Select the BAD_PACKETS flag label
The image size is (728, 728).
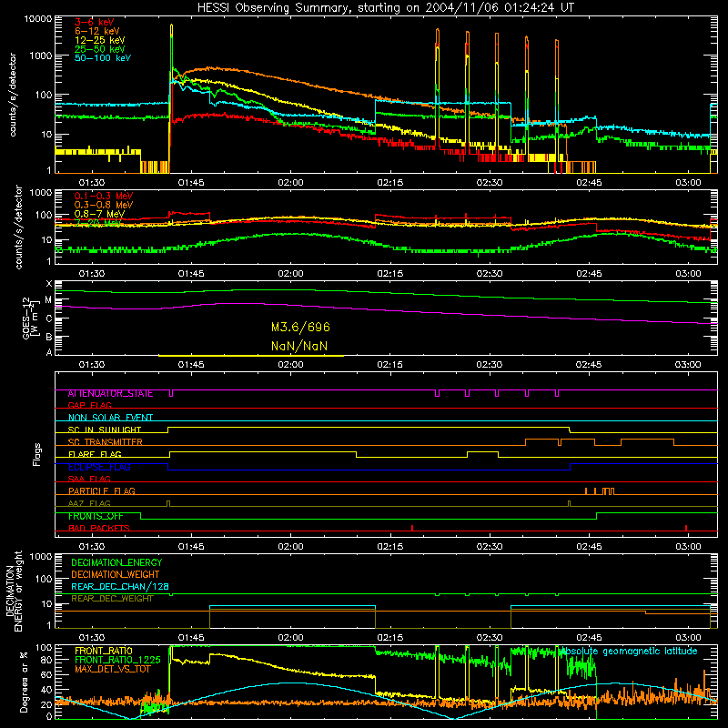tap(99, 528)
